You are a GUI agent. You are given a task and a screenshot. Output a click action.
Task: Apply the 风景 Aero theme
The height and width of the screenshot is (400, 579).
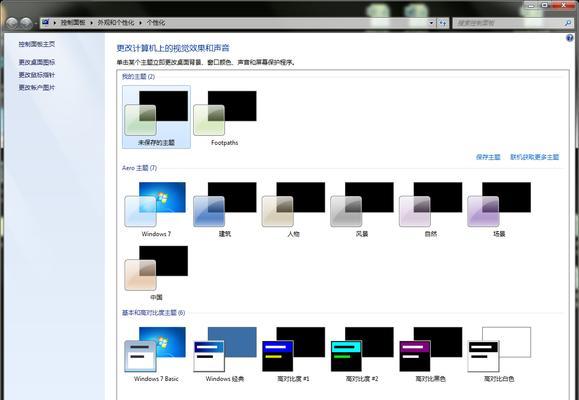tap(362, 209)
